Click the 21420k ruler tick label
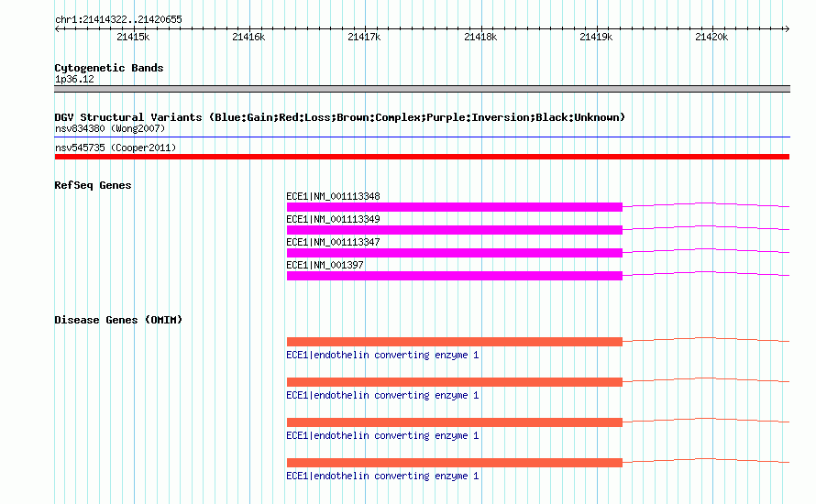The width and height of the screenshot is (816, 504). 711,37
